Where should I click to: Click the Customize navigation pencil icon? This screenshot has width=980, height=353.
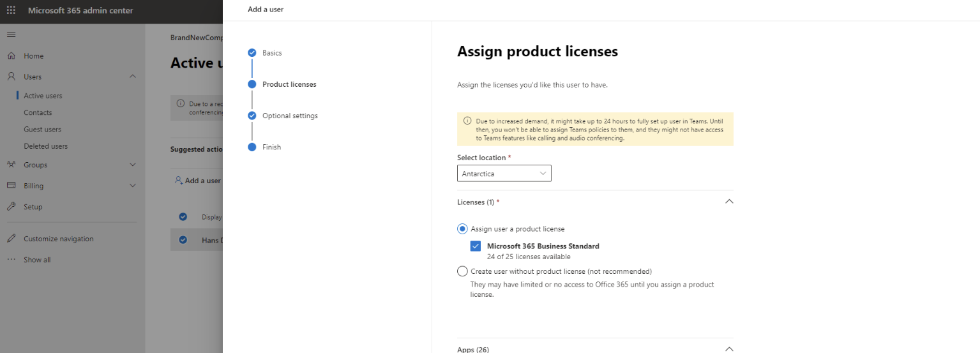(x=11, y=239)
